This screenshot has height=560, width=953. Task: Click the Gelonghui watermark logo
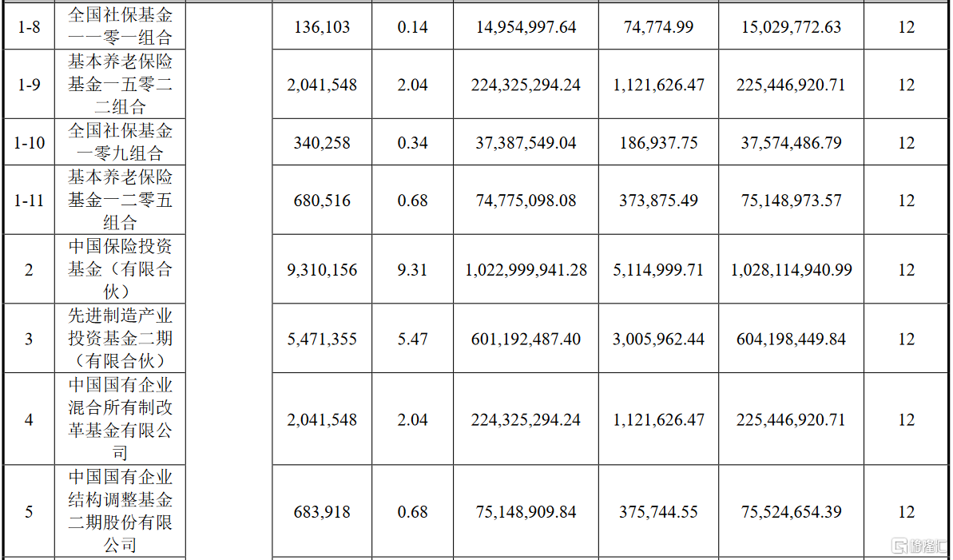pos(919,546)
